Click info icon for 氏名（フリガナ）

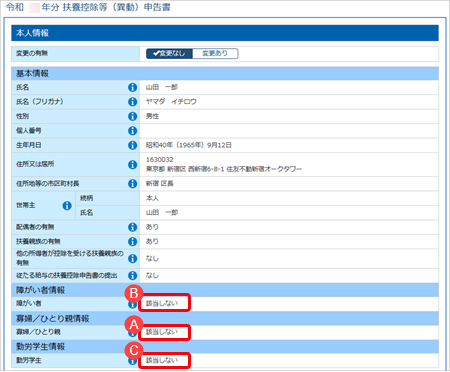(133, 102)
